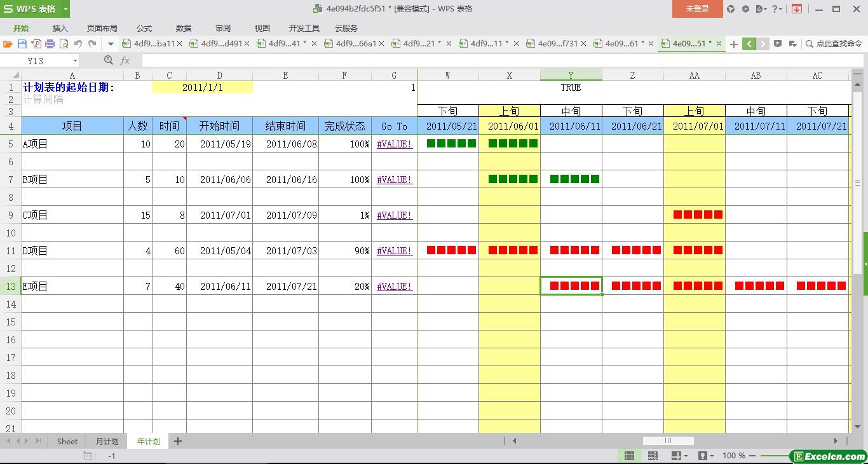The width and height of the screenshot is (868, 464).
Task: Open Print Preview from quick toolbar
Action: (64, 44)
